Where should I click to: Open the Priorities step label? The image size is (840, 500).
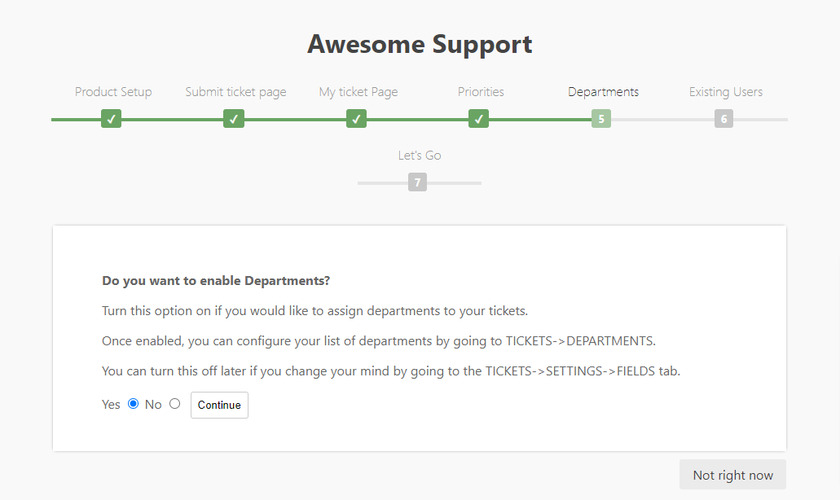click(481, 92)
